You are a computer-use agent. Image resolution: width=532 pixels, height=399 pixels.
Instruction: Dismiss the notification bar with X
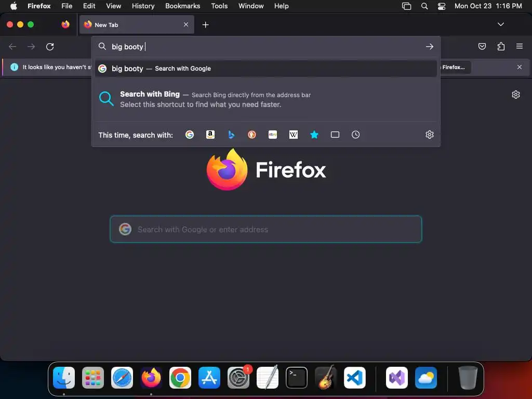[520, 67]
